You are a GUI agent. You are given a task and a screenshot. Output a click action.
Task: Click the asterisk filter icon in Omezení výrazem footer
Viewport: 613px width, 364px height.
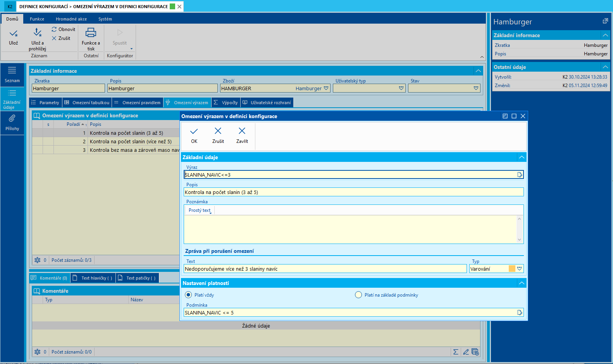[x=38, y=260]
